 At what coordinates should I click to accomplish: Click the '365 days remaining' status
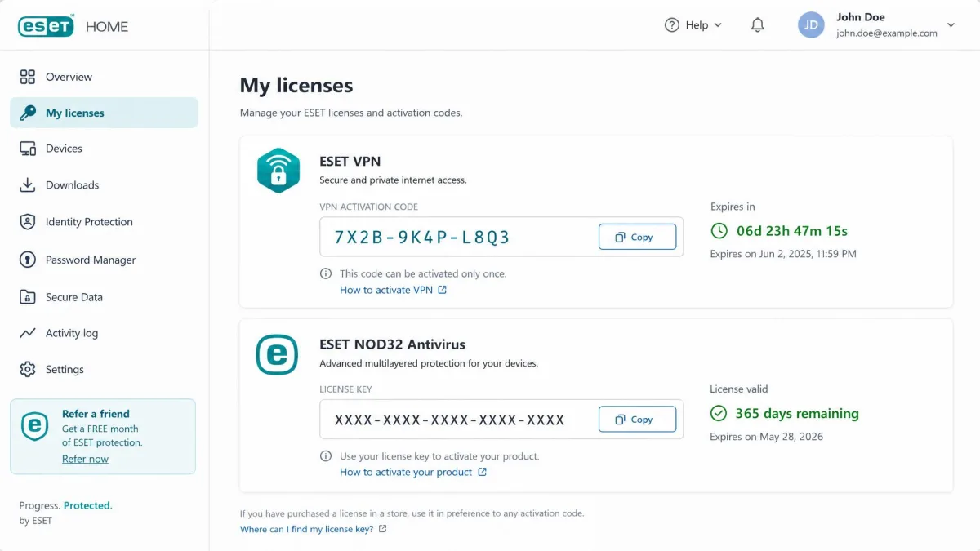[x=797, y=413]
